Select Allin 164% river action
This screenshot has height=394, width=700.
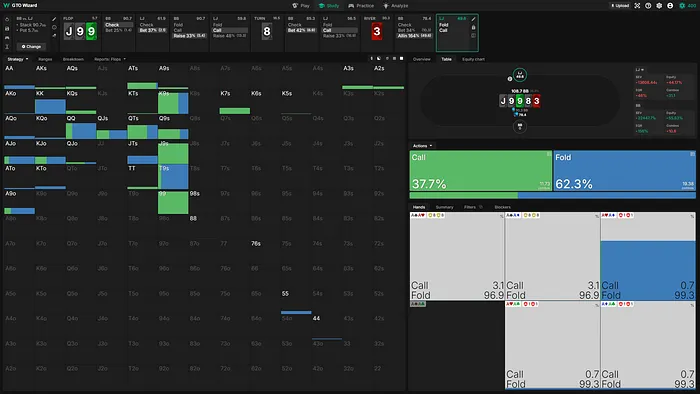(x=415, y=36)
